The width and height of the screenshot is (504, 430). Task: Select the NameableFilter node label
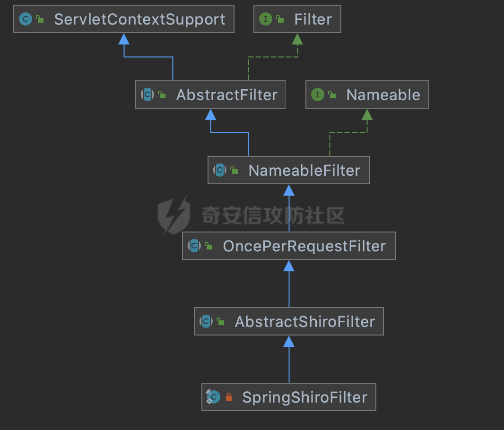tap(304, 170)
